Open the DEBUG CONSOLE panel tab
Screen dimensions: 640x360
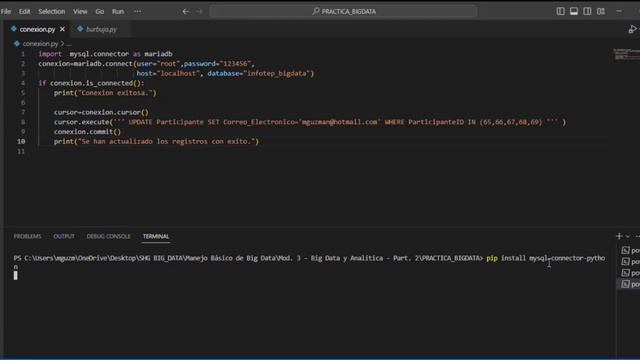point(109,236)
